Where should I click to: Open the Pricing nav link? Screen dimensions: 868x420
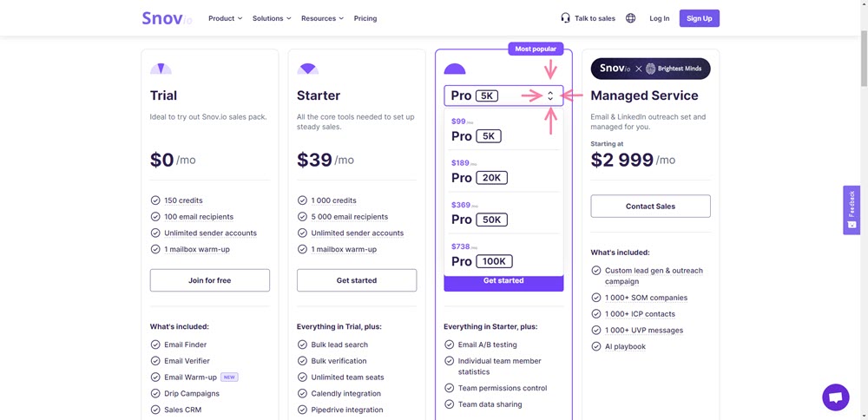click(365, 18)
